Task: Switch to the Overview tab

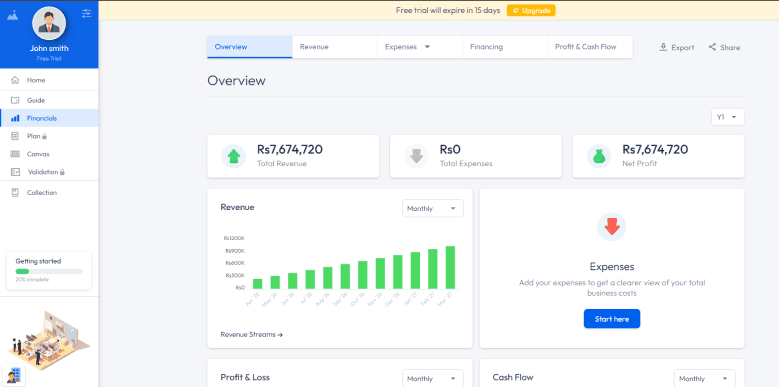Action: click(x=249, y=47)
